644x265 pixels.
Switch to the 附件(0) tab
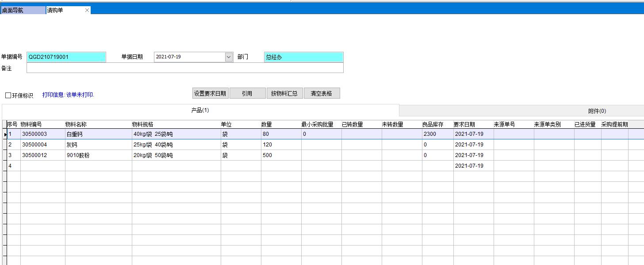(x=597, y=111)
